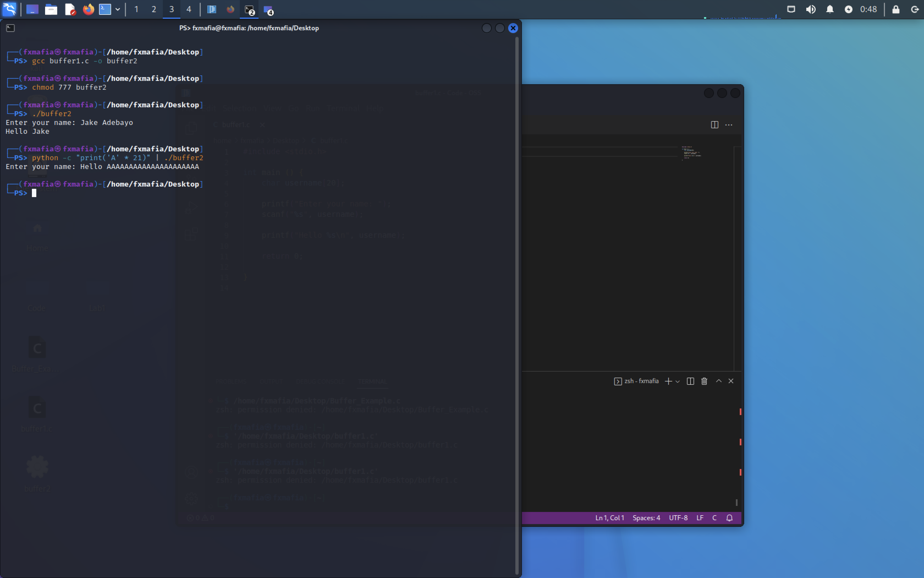Click the 'Enter your name: Jake Adebayo' line
The width and height of the screenshot is (924, 578).
(69, 122)
